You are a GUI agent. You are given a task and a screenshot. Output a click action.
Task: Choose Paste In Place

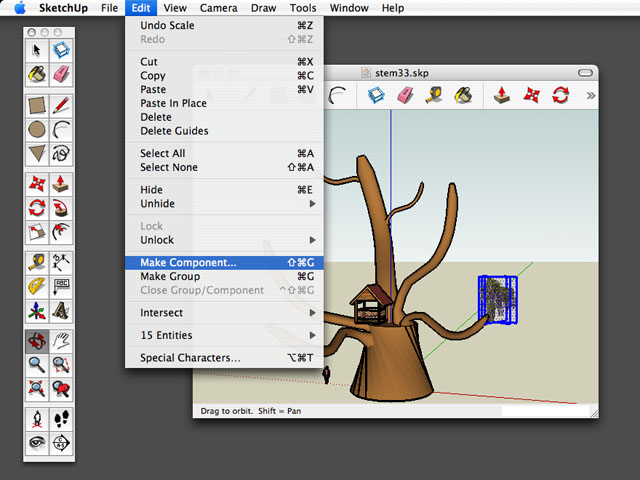[224, 103]
